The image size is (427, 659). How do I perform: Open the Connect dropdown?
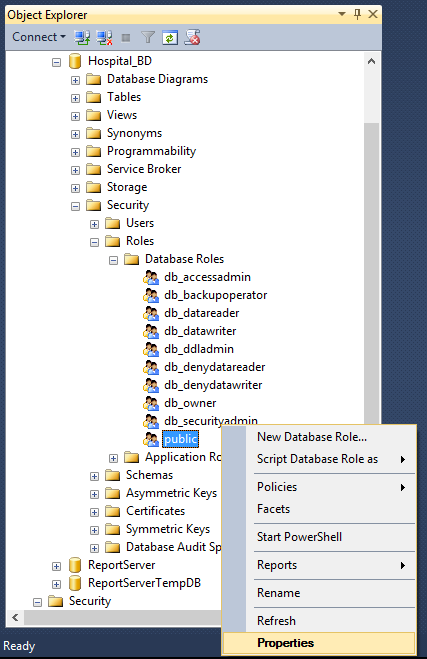tap(39, 37)
